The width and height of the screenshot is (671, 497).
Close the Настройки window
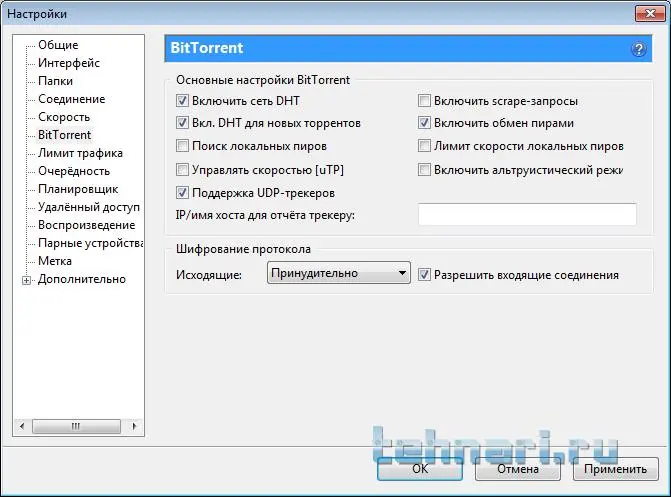(x=650, y=14)
